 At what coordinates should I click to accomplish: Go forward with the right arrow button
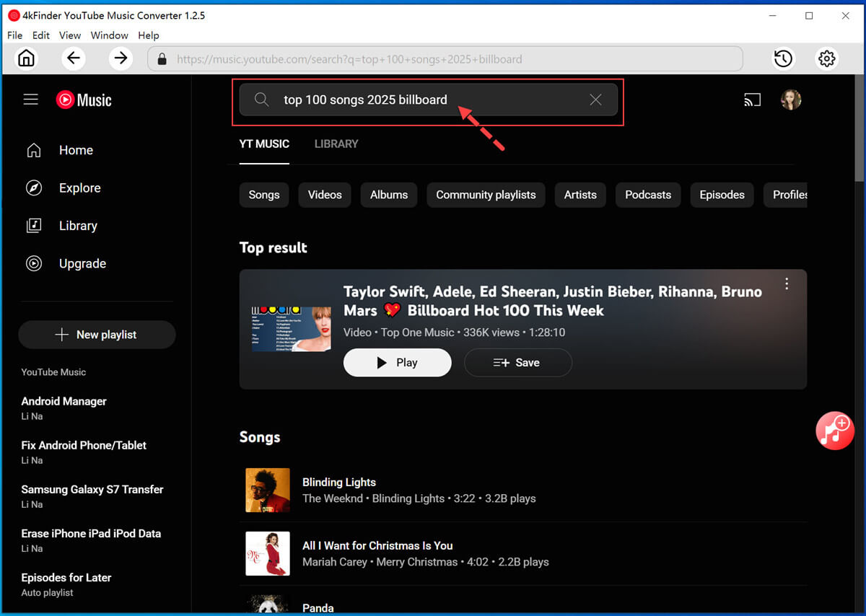pyautogui.click(x=121, y=58)
